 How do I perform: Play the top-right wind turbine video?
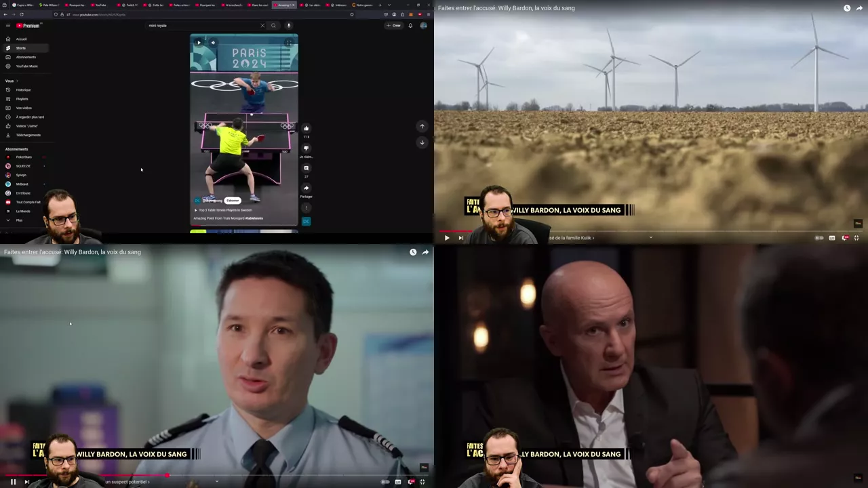click(x=447, y=238)
